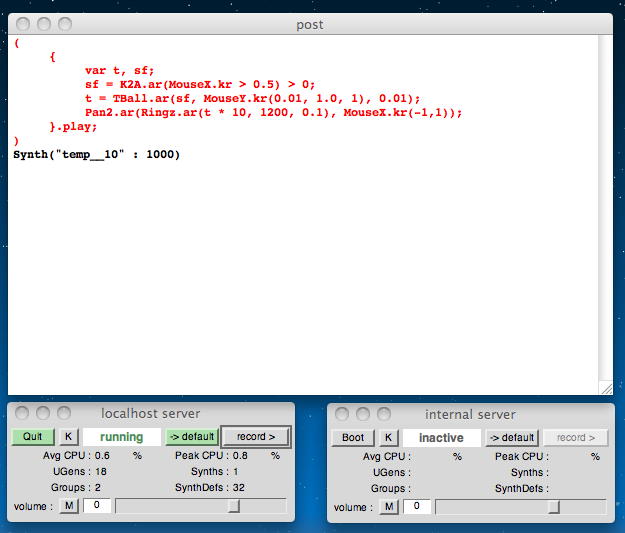The width and height of the screenshot is (625, 533).
Task: Click the localhost volume number field
Action: (x=96, y=505)
